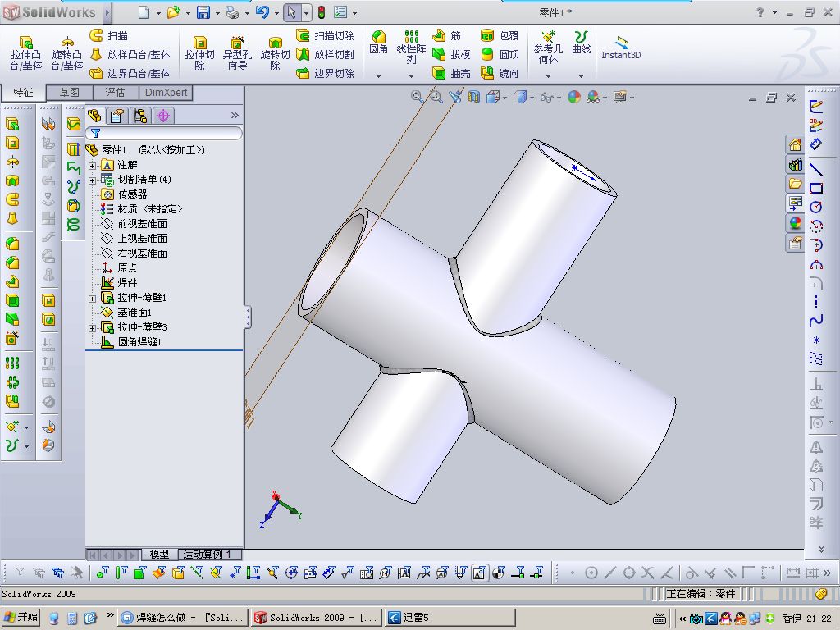This screenshot has width=840, height=630.
Task: Switch to 焊缝怎么做 browser taskbar window
Action: pos(183,618)
